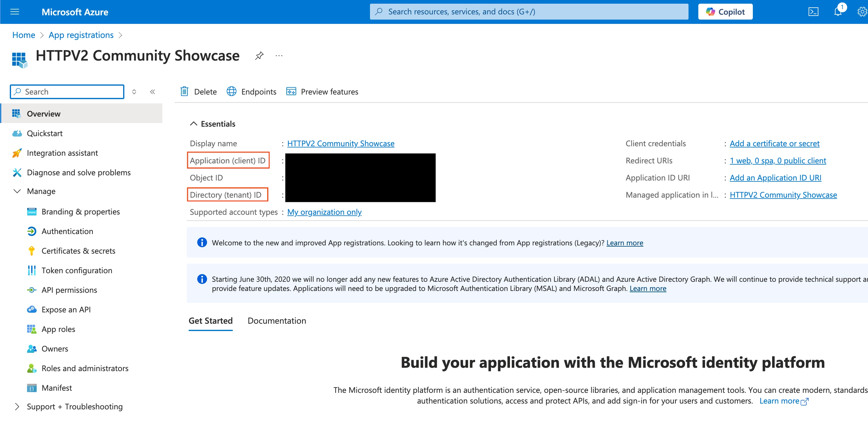Click the Preview features icon
This screenshot has height=432, width=868.
point(291,91)
